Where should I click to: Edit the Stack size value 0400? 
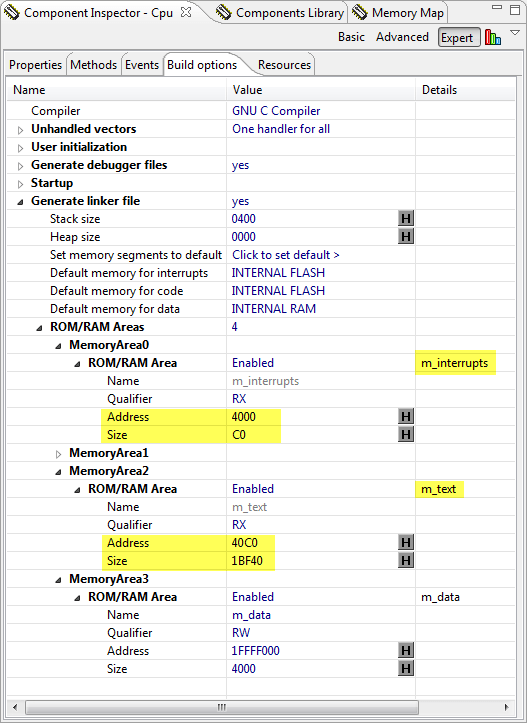[243, 219]
